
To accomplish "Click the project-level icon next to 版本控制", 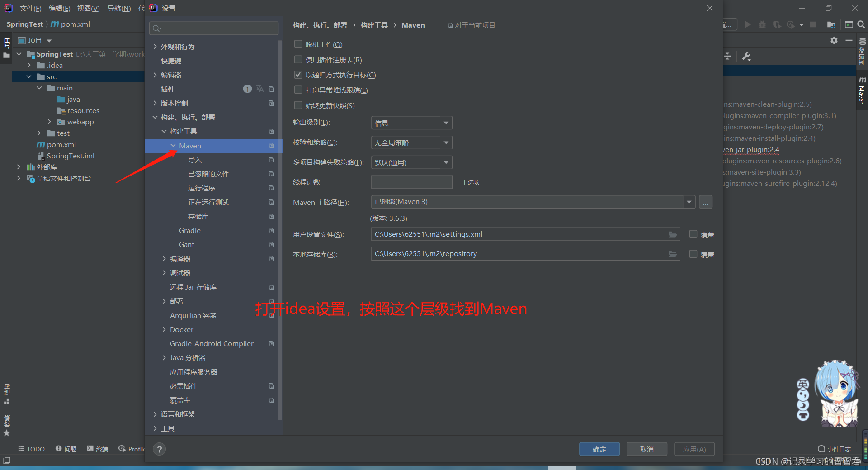I will 271,103.
